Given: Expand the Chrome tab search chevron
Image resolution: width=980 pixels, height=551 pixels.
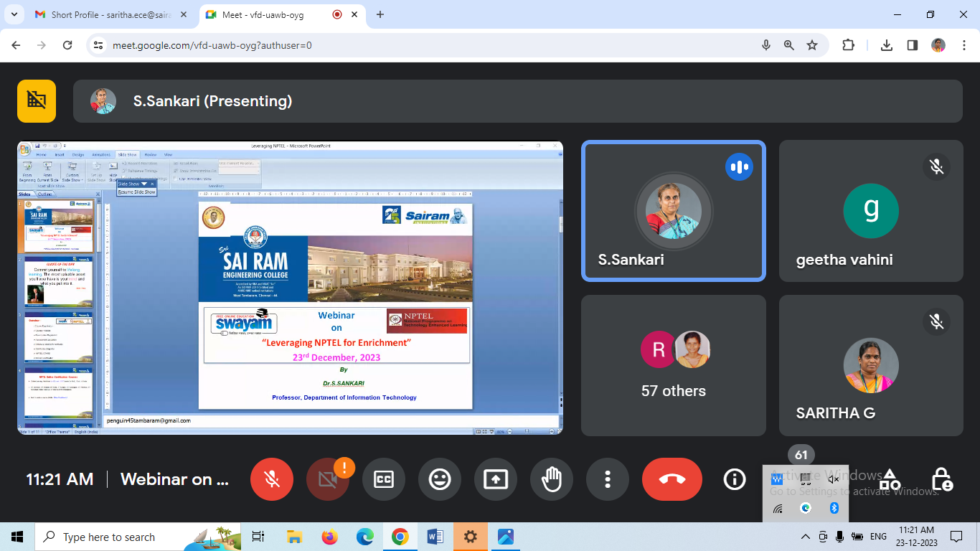Looking at the screenshot, I should tap(13, 14).
